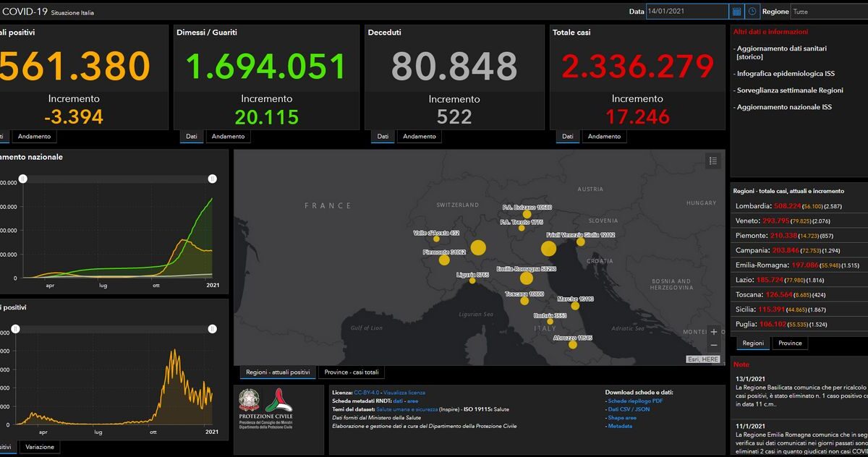Viewport: 868px width, 457px height.
Task: Grab right handle of national trend range slider
Action: pos(212,179)
